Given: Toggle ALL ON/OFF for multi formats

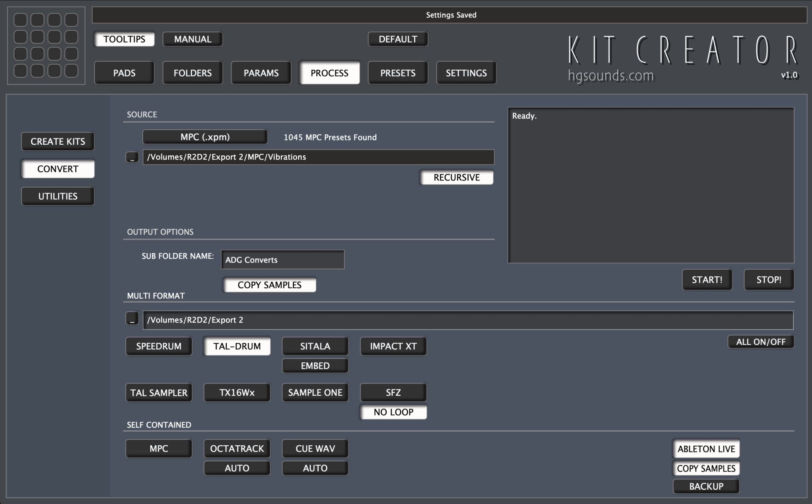Looking at the screenshot, I should click(x=760, y=341).
